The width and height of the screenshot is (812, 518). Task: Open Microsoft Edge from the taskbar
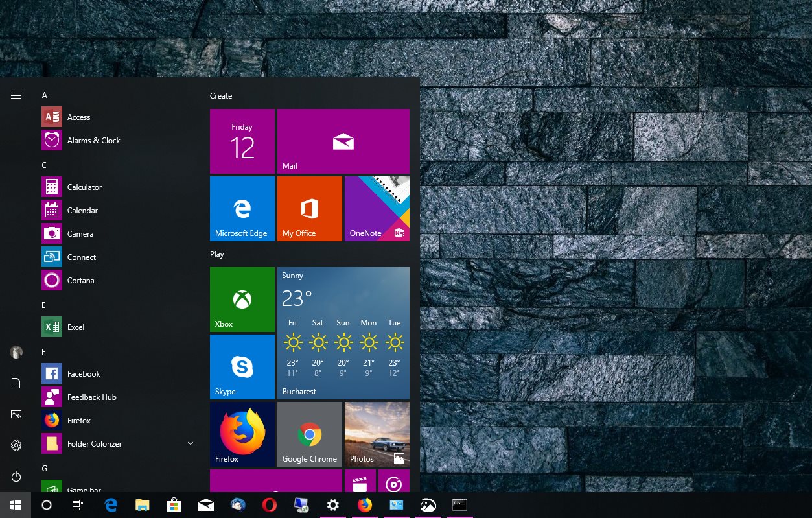[111, 505]
